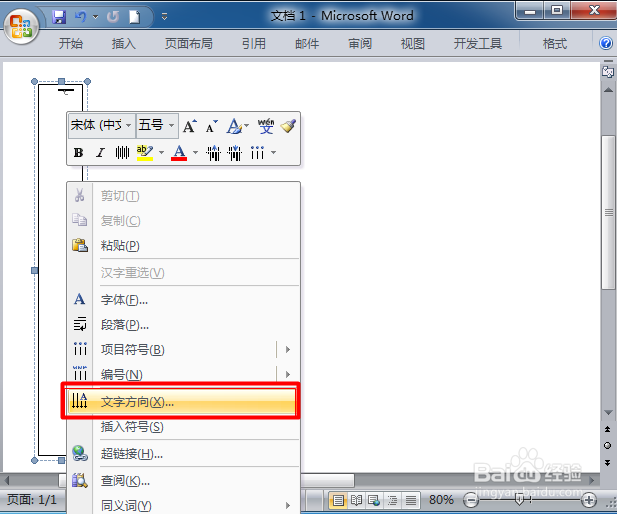617x514 pixels.
Task: Increase indent in mini toolbar
Action: click(x=235, y=153)
